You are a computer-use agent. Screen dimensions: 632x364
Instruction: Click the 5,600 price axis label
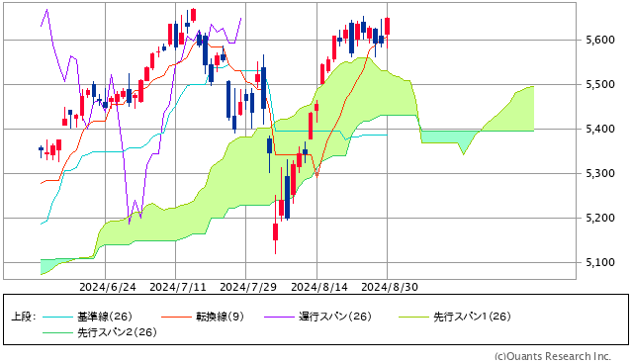[600, 40]
